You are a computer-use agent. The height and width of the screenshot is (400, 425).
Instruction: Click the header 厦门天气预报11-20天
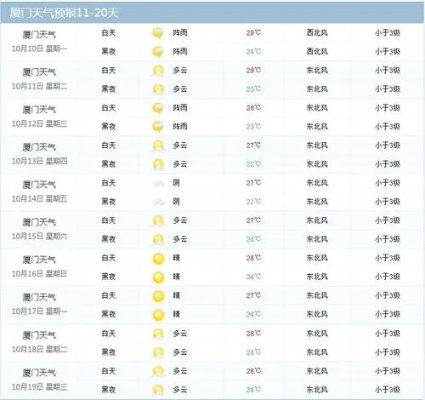[x=64, y=13]
